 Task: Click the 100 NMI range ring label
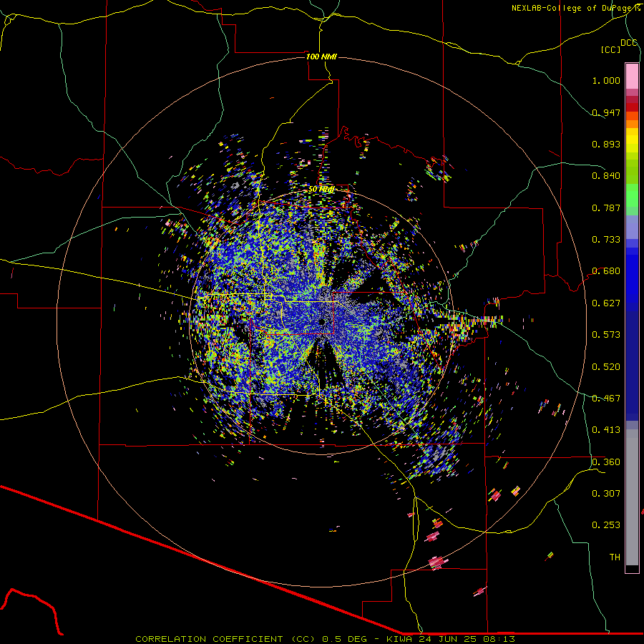pyautogui.click(x=321, y=57)
